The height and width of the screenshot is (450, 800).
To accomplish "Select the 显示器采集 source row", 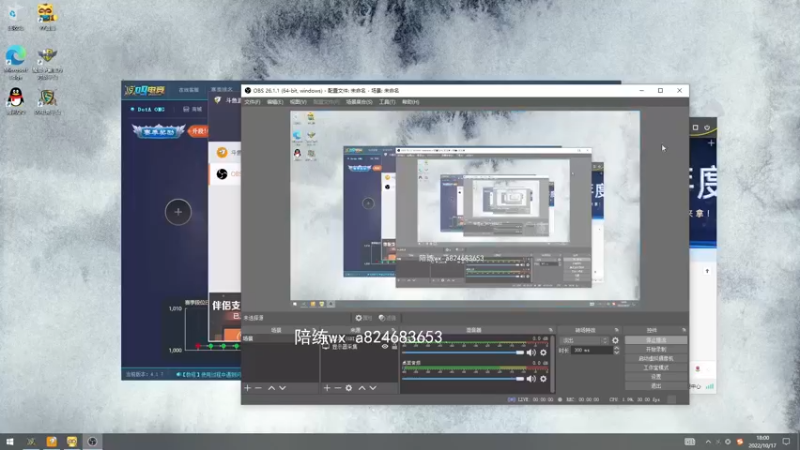I will tap(359, 346).
